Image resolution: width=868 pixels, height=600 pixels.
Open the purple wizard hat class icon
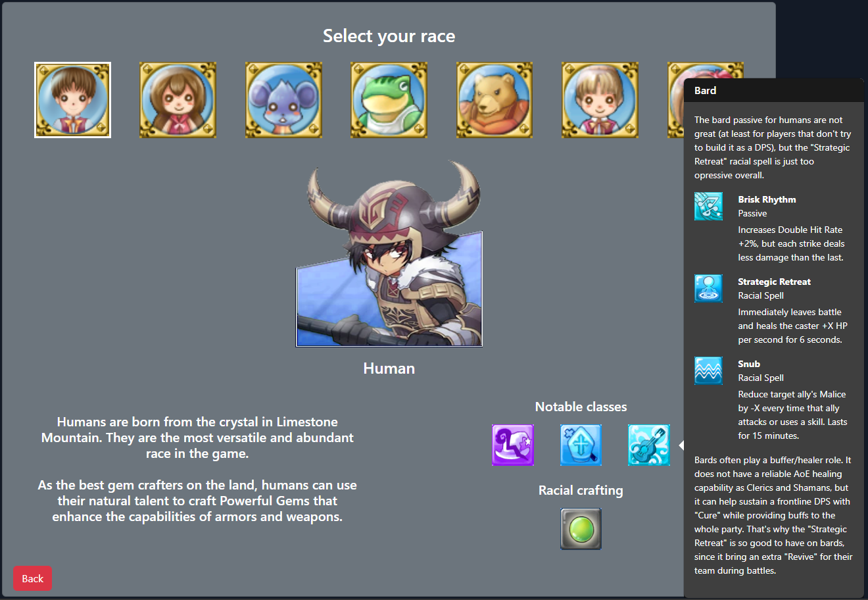coord(513,445)
